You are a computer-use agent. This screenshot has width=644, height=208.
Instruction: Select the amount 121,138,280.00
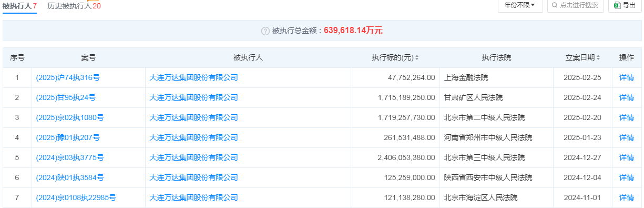click(x=410, y=197)
